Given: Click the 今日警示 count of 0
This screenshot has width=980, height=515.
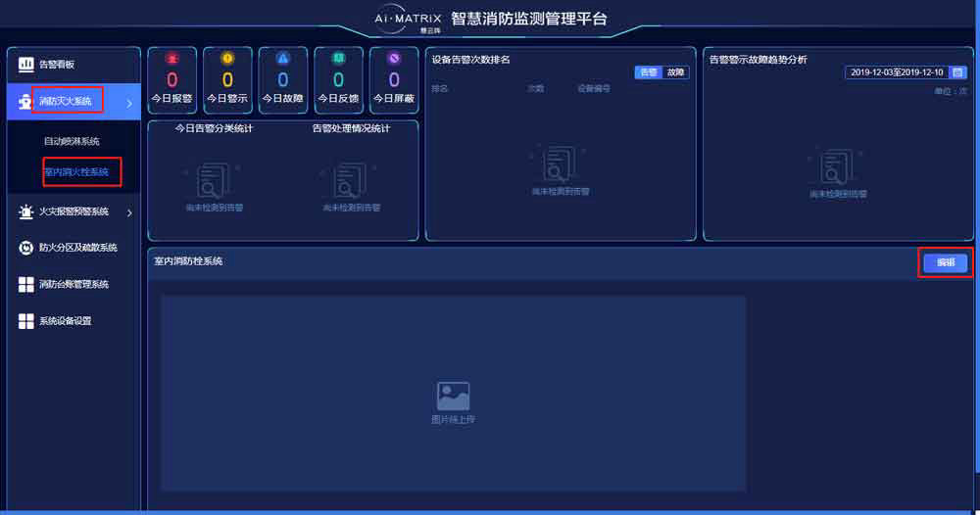Looking at the screenshot, I should click(x=227, y=80).
